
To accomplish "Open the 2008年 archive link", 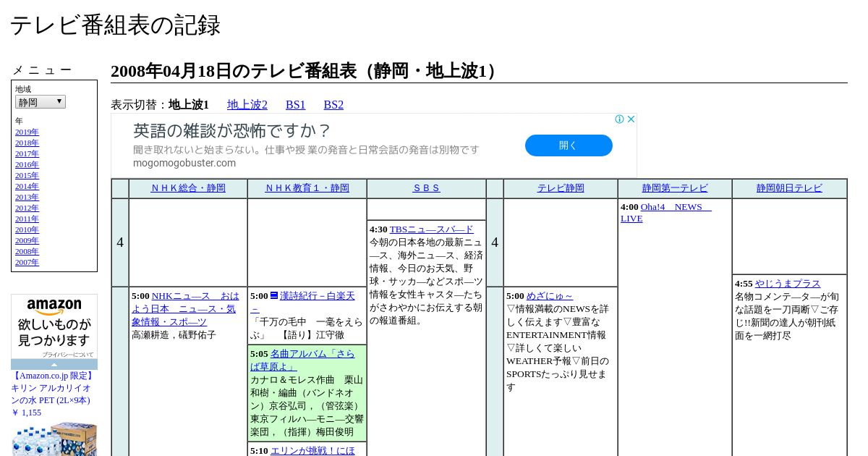I will click(27, 252).
